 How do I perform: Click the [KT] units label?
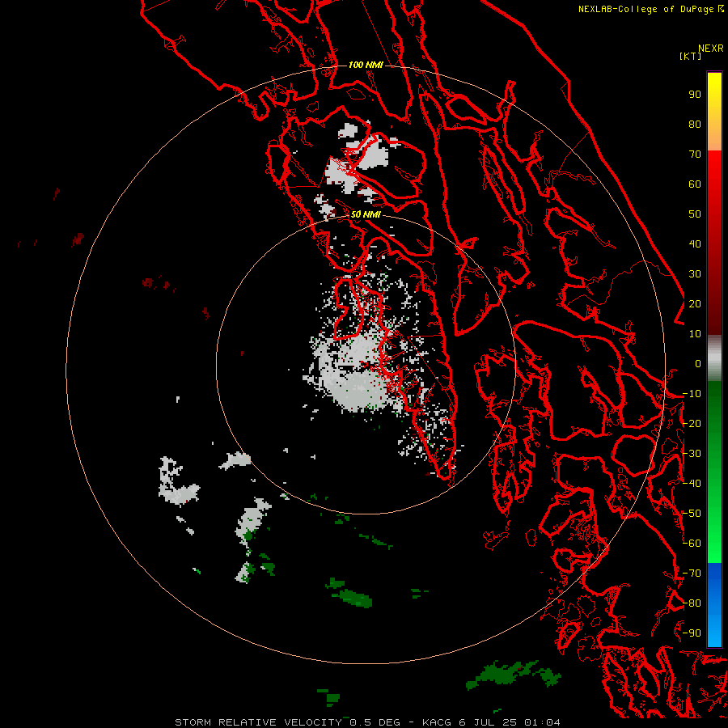691,56
